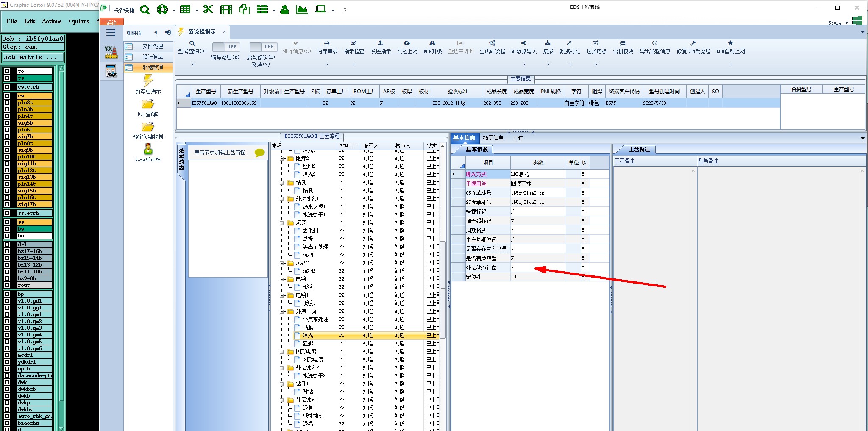Click the green magnifier search icon

click(x=145, y=9)
